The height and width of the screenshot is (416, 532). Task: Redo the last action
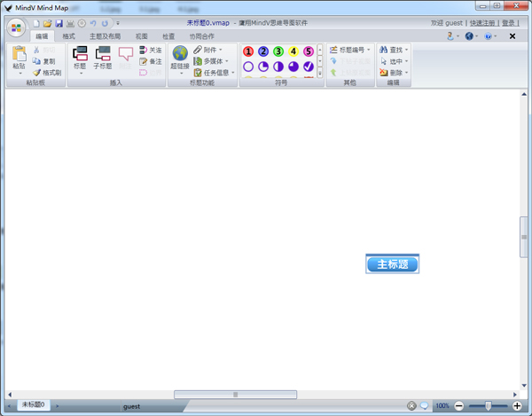coord(105,23)
